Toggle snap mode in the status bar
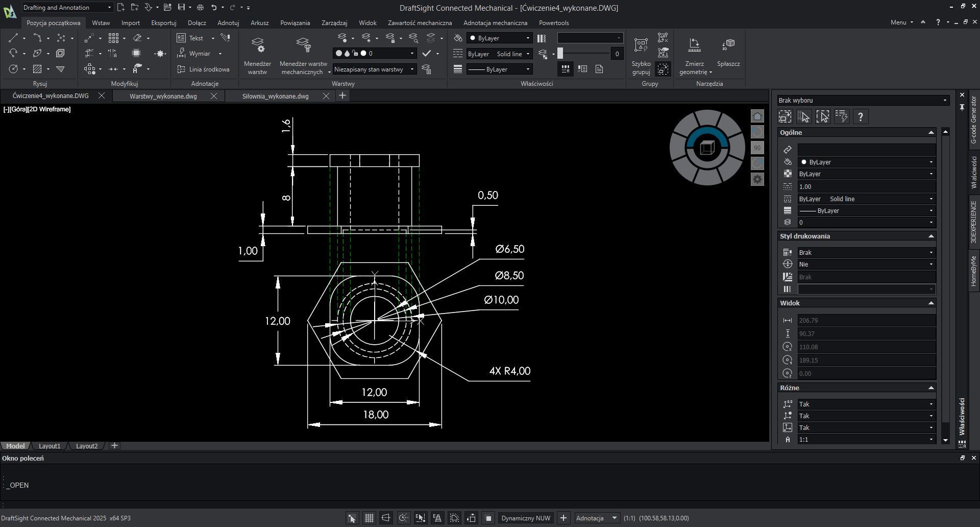This screenshot has height=527, width=980. coord(352,518)
